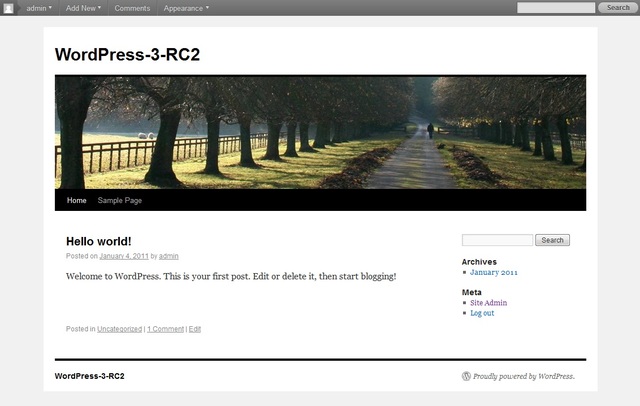Focus the sidebar search input field
Viewport: 640px width, 406px height.
pyautogui.click(x=497, y=240)
